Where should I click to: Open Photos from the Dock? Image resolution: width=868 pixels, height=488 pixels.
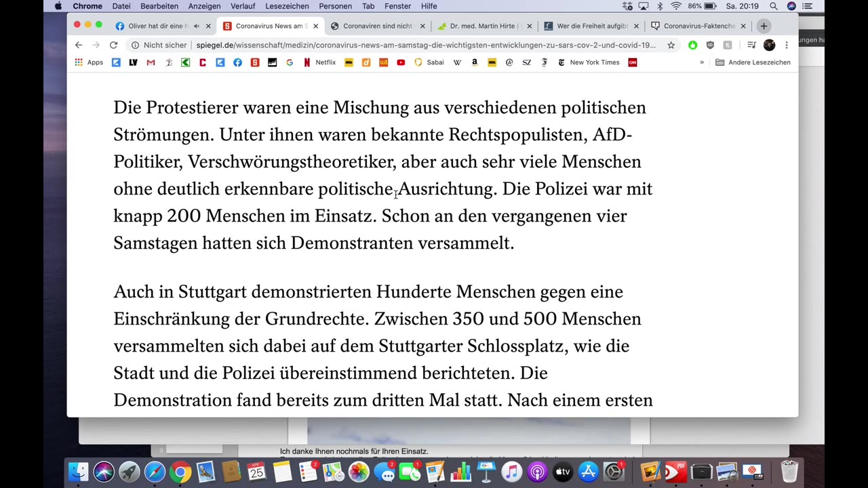pyautogui.click(x=359, y=472)
